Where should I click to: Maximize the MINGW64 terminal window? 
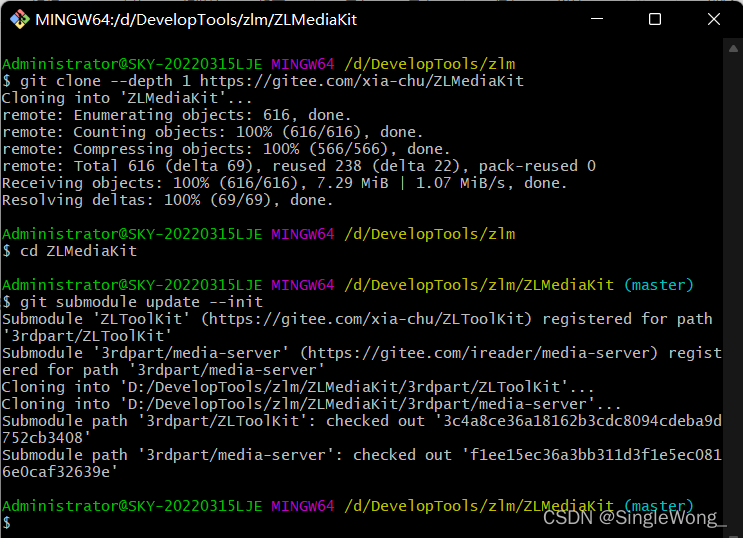click(655, 19)
